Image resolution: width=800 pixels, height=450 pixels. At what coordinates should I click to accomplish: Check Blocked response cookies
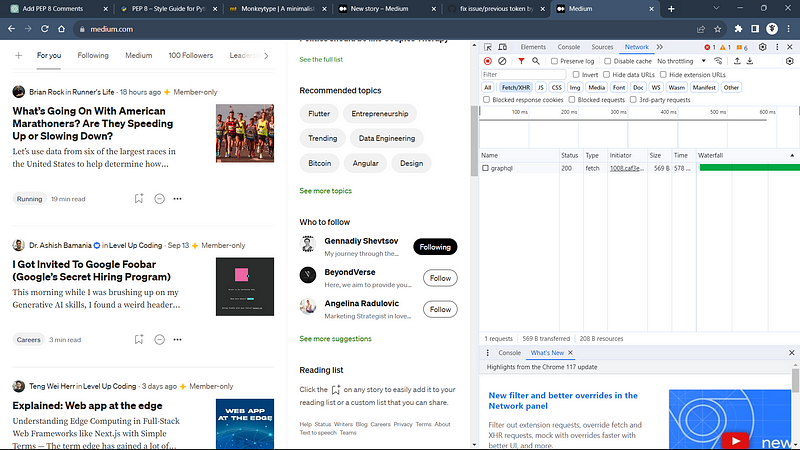[x=486, y=100]
